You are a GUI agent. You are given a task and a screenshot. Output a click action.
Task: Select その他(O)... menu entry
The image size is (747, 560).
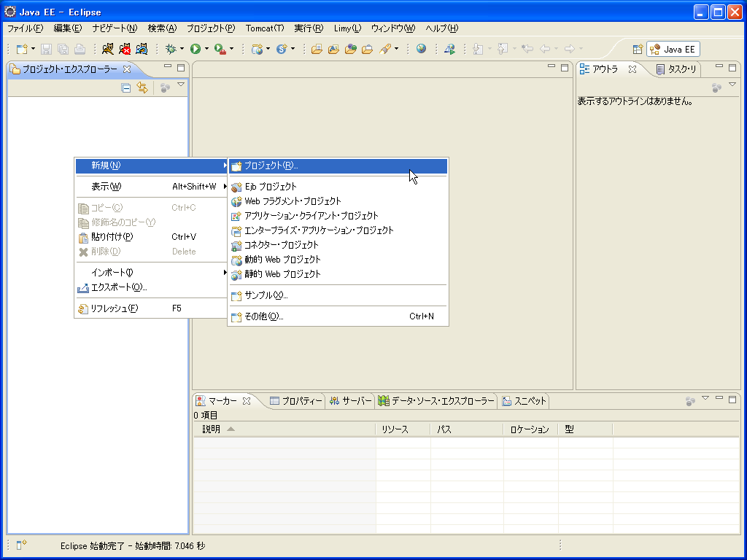tap(338, 316)
